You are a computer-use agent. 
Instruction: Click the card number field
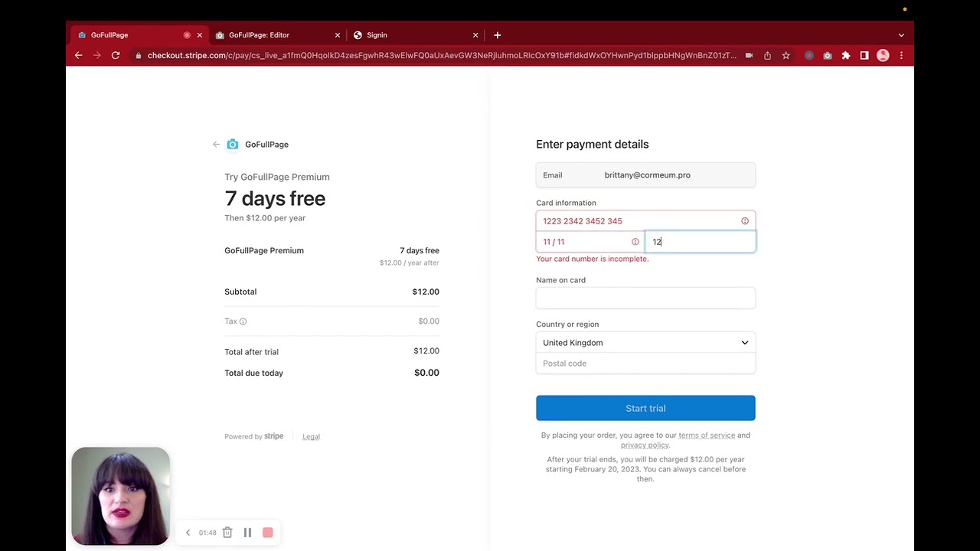coord(645,221)
